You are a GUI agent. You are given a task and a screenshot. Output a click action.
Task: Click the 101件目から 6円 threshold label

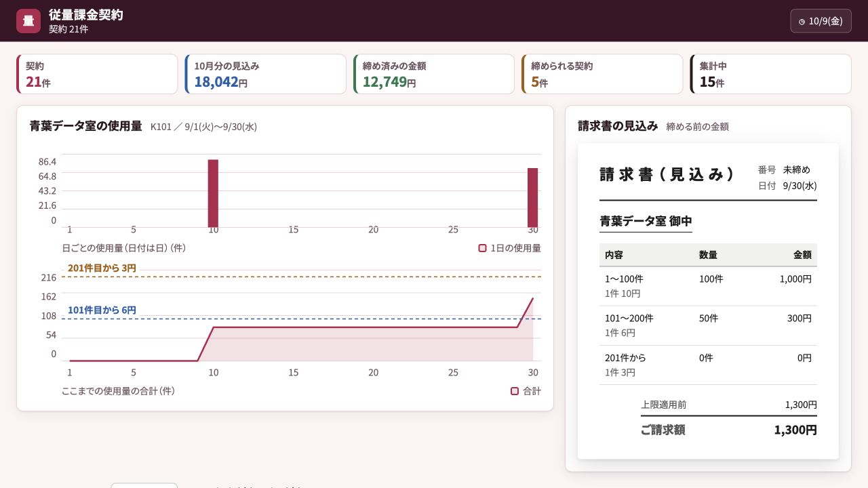[x=102, y=310]
